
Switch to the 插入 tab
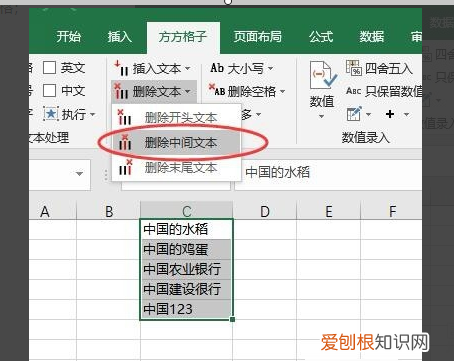(120, 36)
